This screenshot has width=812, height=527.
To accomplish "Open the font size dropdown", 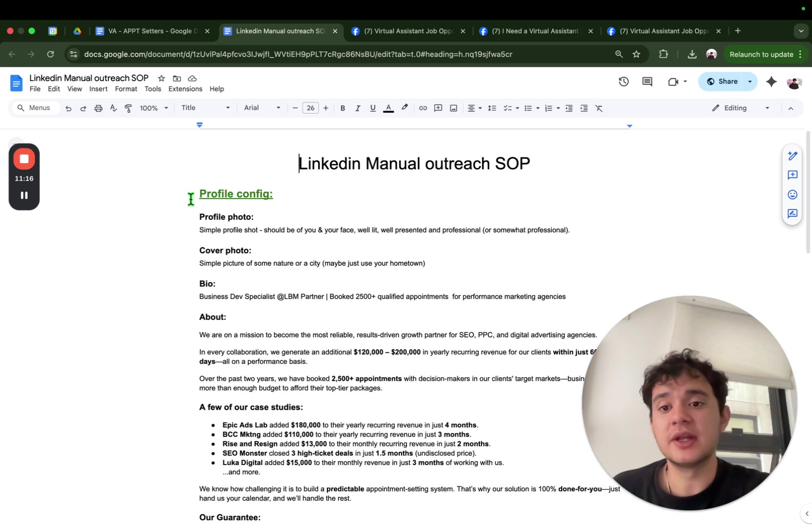I will coord(310,108).
